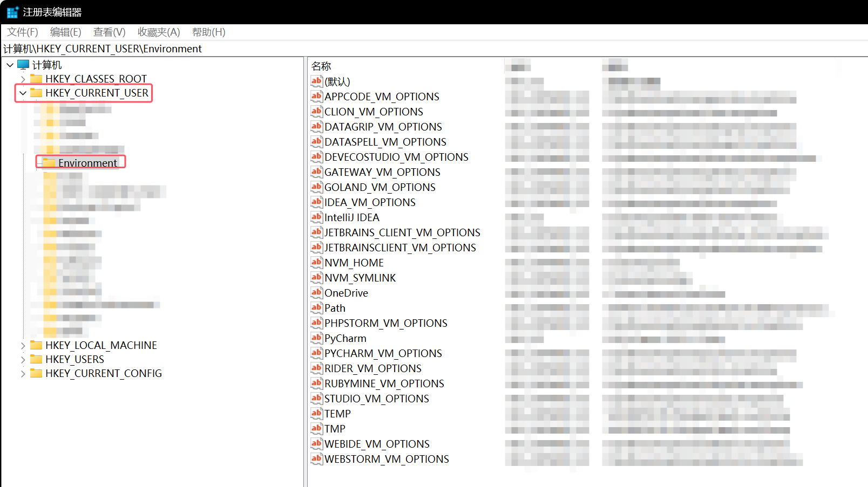This screenshot has width=868, height=487.
Task: Click the string icon beside DEVECOSTUDIO_VM_OPTIONS
Action: [x=317, y=157]
